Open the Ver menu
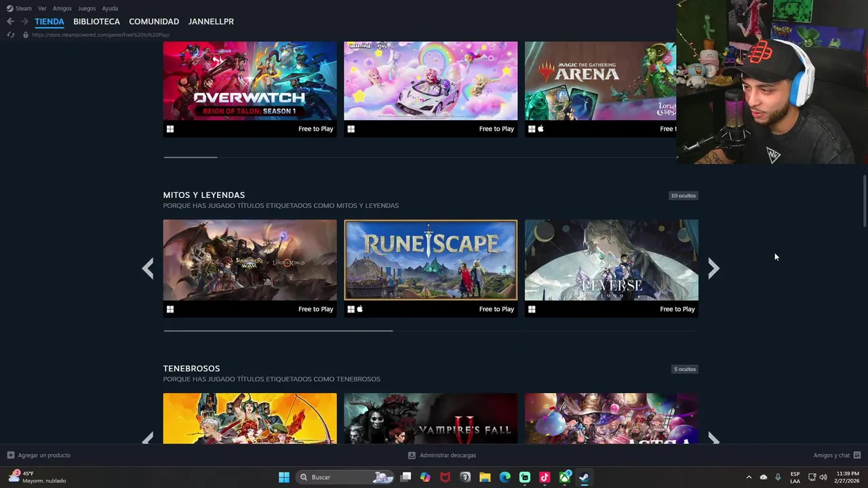Screen dimensions: 868x488 point(42,8)
